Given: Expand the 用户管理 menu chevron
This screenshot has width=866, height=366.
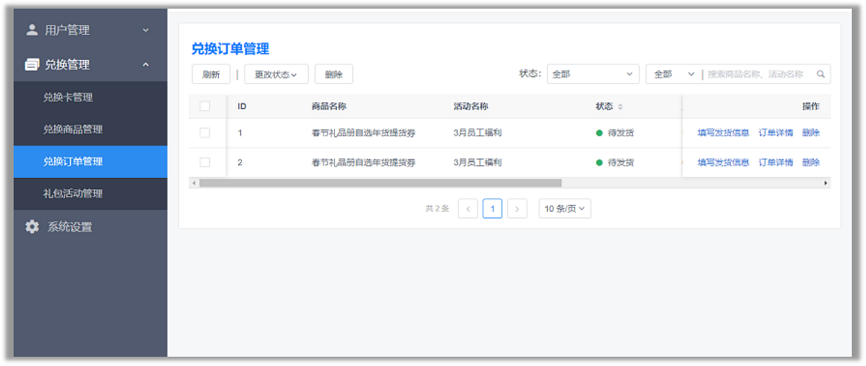Looking at the screenshot, I should tap(146, 30).
